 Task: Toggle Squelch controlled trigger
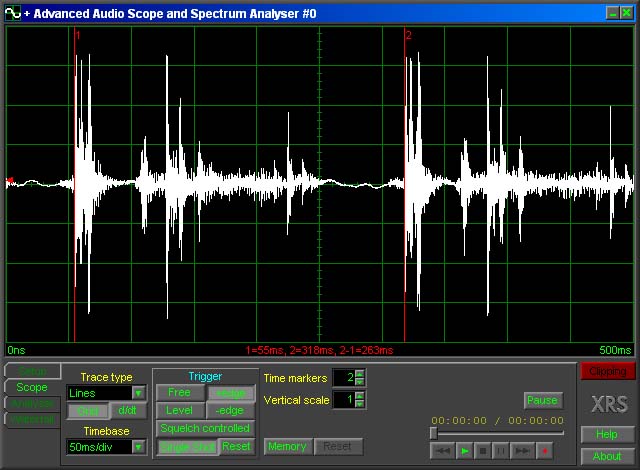click(x=205, y=428)
